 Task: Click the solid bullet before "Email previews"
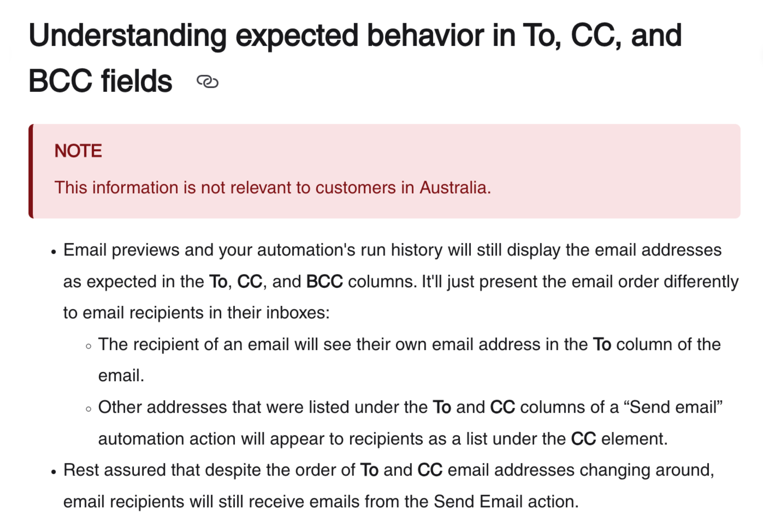(54, 252)
